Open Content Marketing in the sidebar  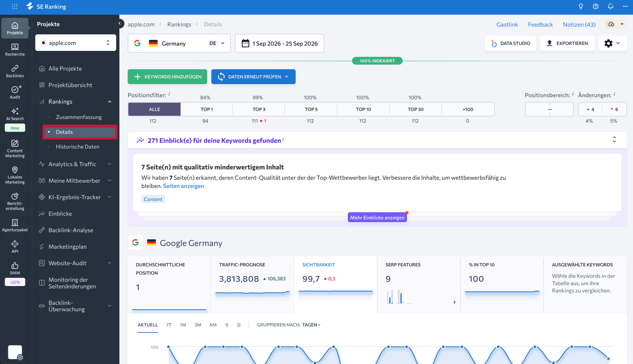[x=15, y=149]
